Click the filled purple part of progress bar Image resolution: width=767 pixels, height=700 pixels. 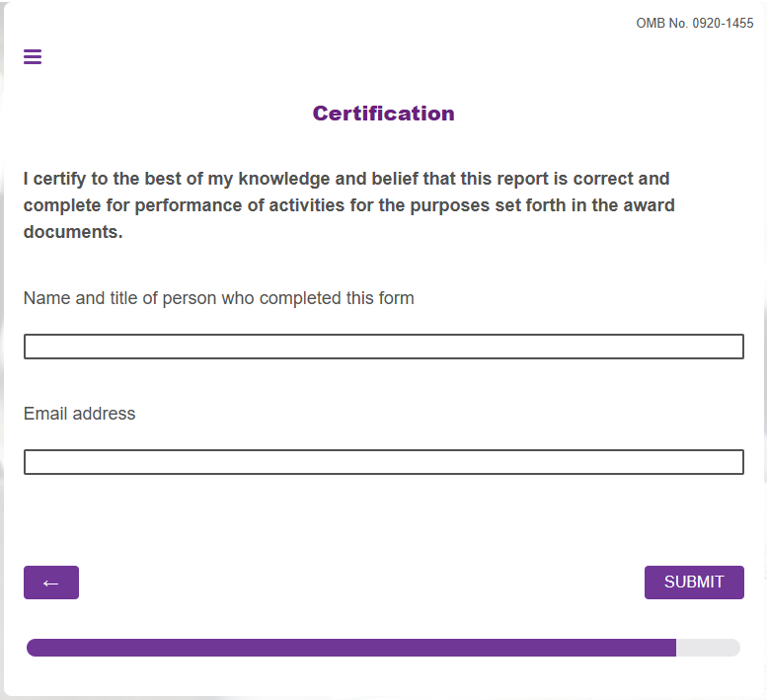pyautogui.click(x=350, y=648)
